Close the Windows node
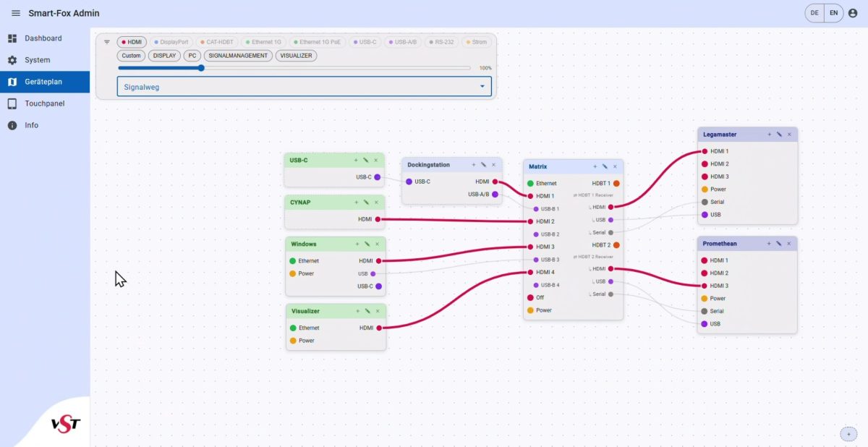 coord(377,244)
